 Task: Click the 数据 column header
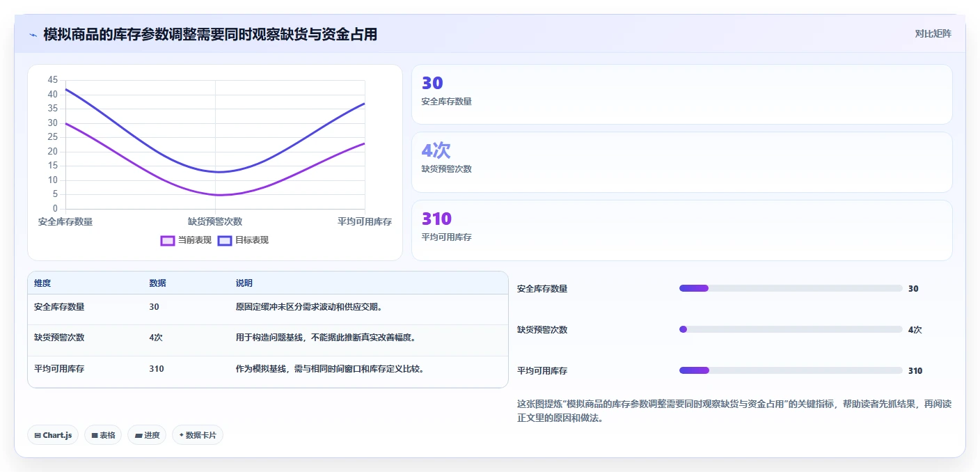pos(157,283)
